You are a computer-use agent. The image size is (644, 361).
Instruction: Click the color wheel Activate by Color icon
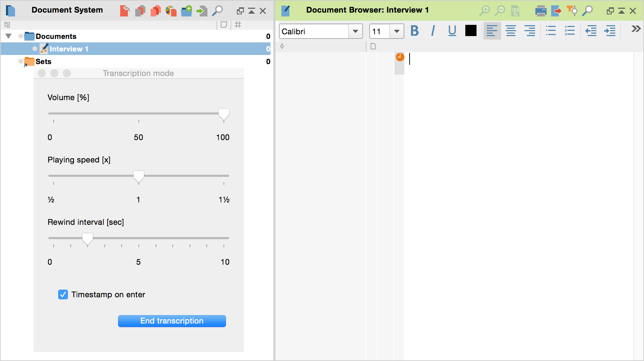tap(171, 11)
